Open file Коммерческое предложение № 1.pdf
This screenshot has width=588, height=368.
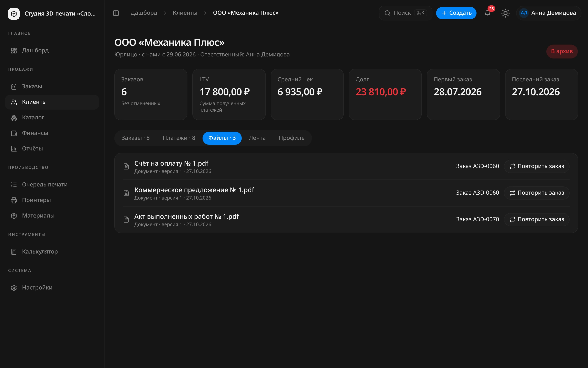[x=194, y=190]
